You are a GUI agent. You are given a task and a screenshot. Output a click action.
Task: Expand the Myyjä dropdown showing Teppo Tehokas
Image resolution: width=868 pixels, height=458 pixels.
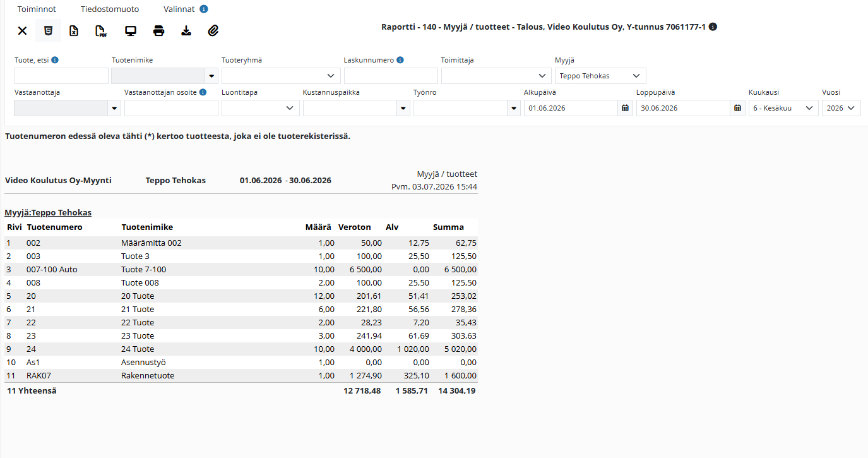pos(600,76)
